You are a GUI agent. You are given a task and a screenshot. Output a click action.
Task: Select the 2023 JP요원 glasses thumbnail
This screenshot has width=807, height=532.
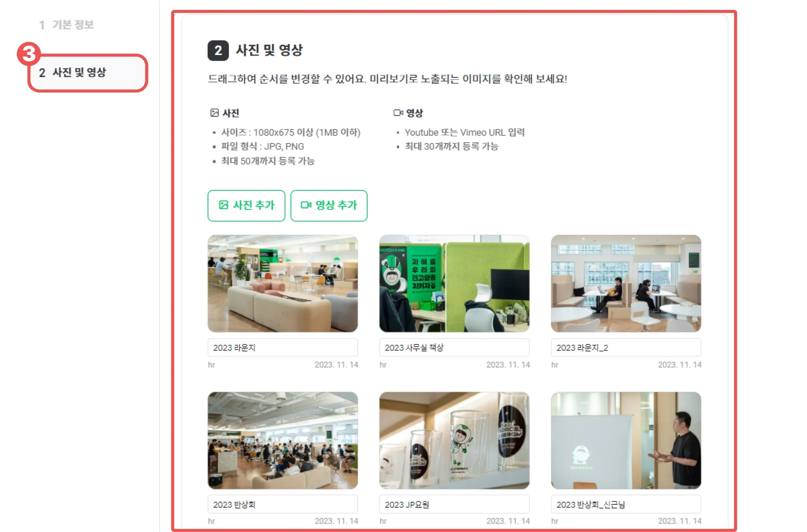[x=454, y=440]
